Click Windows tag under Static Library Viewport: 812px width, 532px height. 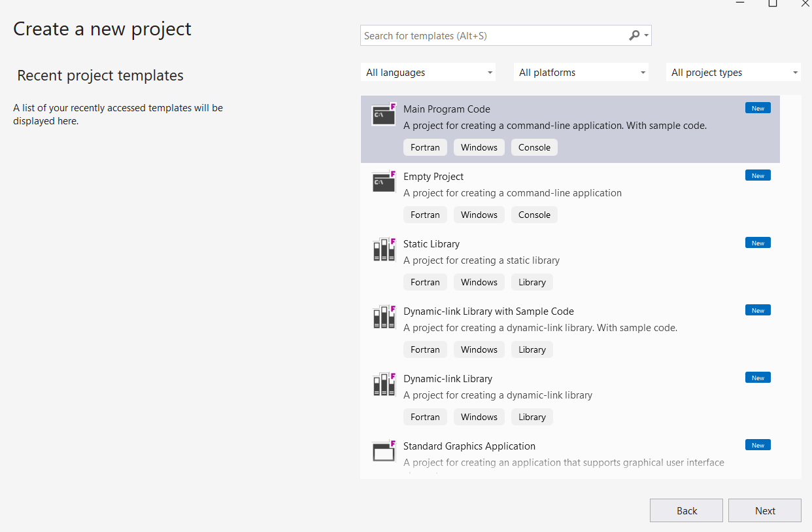(479, 282)
